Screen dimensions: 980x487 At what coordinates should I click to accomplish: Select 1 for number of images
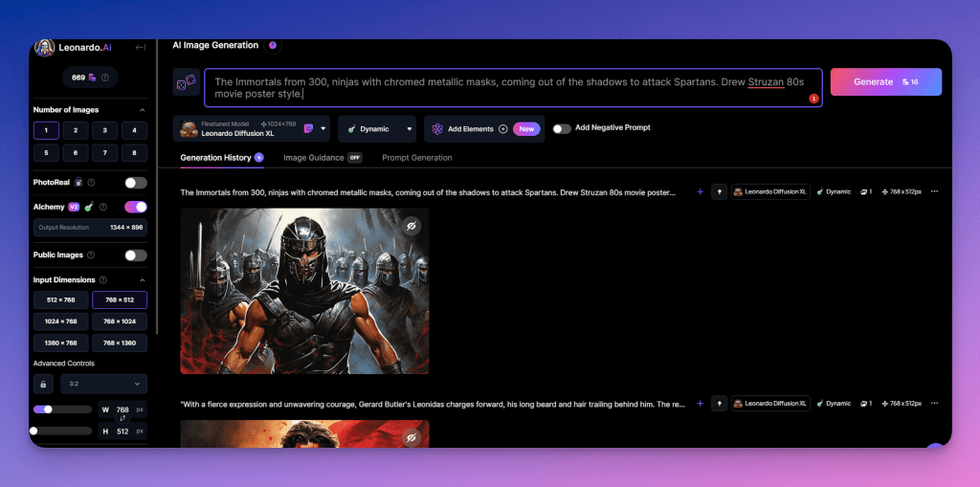[46, 131]
